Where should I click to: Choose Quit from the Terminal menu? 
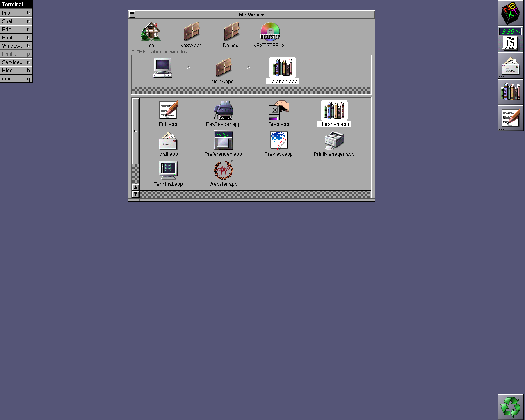pyautogui.click(x=16, y=79)
